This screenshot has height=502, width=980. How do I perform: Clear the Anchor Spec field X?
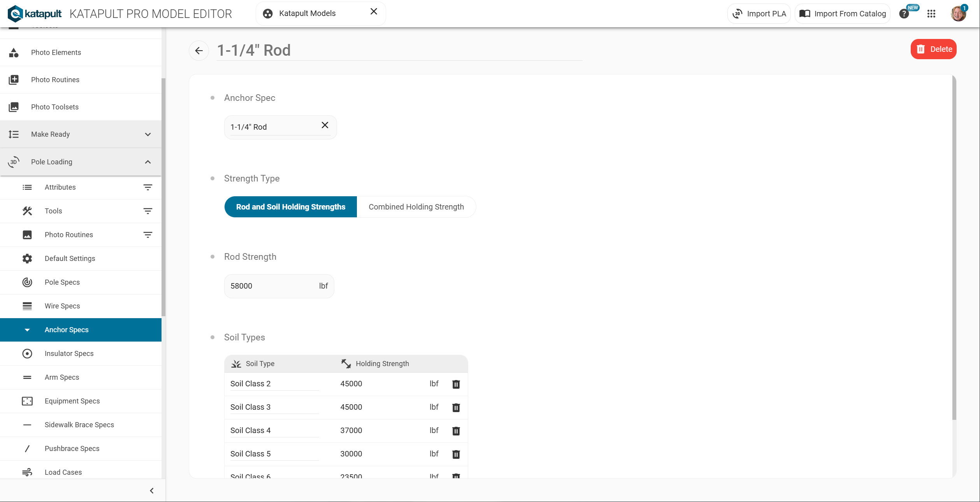coord(325,125)
